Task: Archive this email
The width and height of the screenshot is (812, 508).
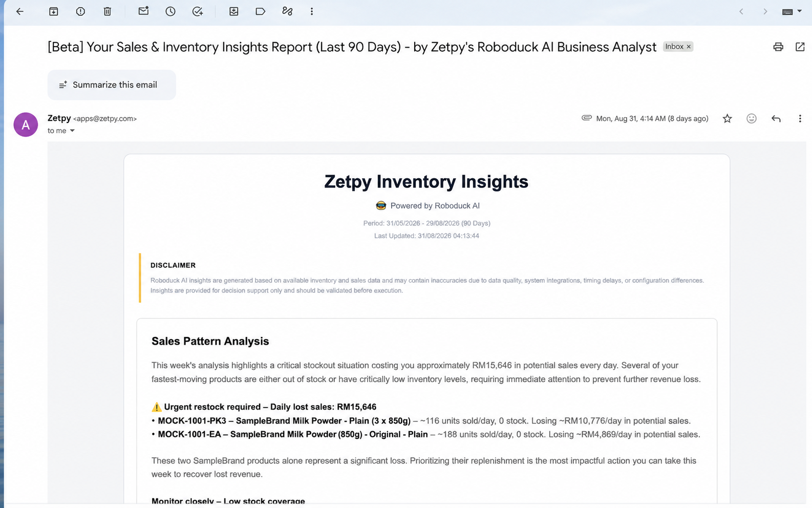Action: (x=54, y=11)
